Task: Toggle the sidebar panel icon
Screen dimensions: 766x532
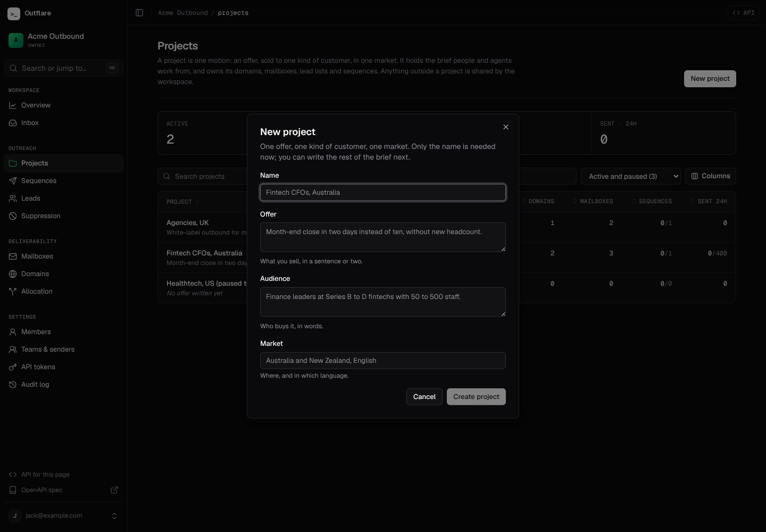Action: (139, 13)
